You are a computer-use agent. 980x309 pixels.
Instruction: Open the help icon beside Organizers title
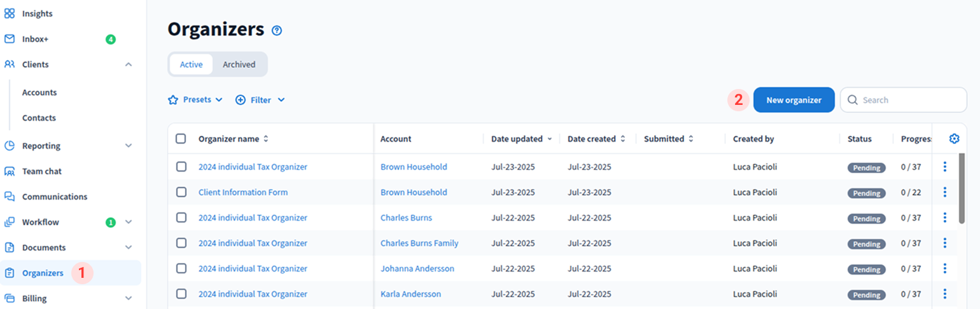click(276, 31)
